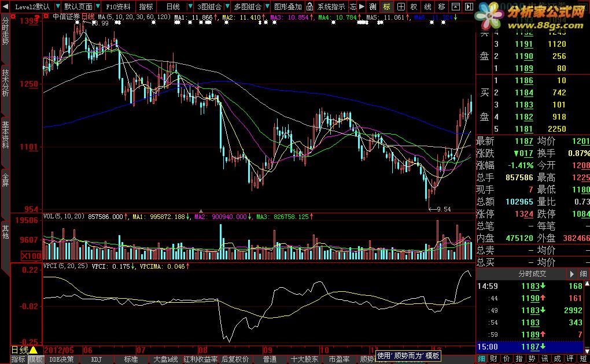Viewport: 590px width, 364px height.
Task: Click the 日线 period selector with the yellow triangle
Action: pyautogui.click(x=24, y=350)
